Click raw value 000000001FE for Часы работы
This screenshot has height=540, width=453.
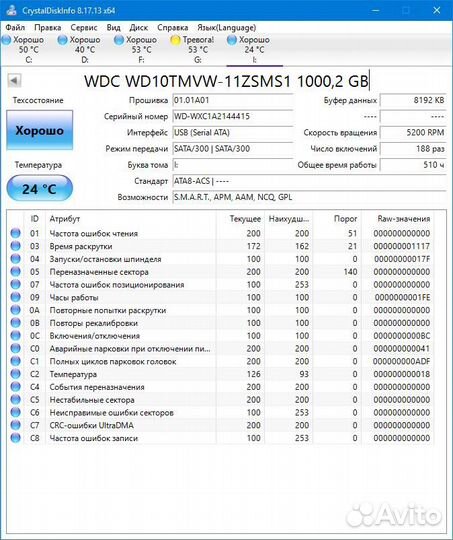pyautogui.click(x=402, y=297)
